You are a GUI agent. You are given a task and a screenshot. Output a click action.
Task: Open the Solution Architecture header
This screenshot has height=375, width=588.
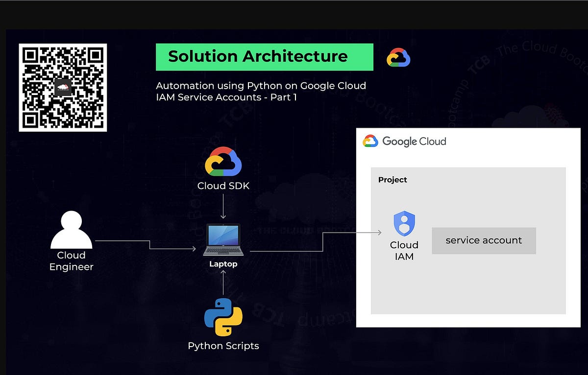pos(258,57)
